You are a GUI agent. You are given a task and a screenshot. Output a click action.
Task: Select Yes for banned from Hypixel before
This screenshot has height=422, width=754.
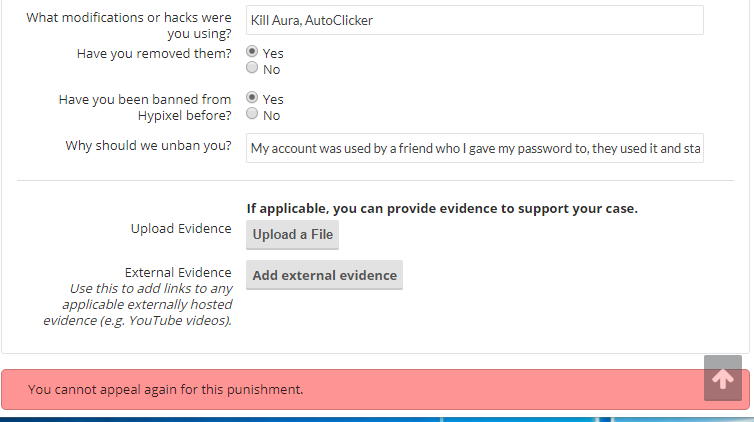(x=252, y=98)
